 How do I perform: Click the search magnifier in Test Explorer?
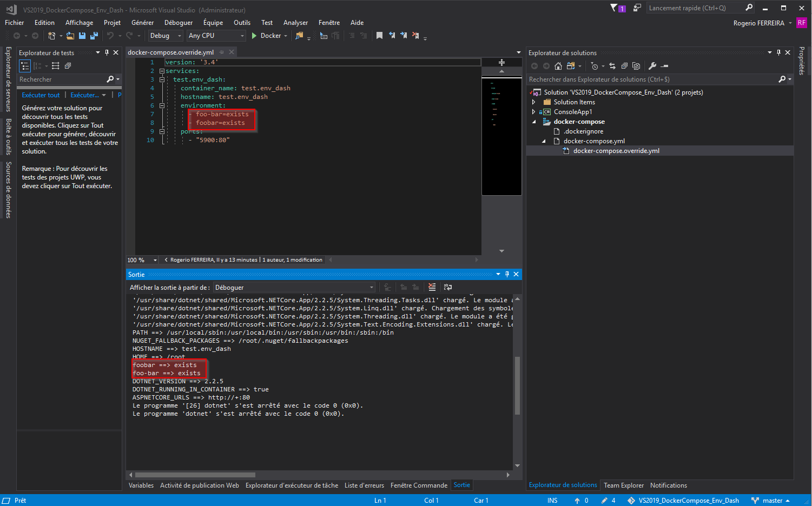[x=110, y=79]
